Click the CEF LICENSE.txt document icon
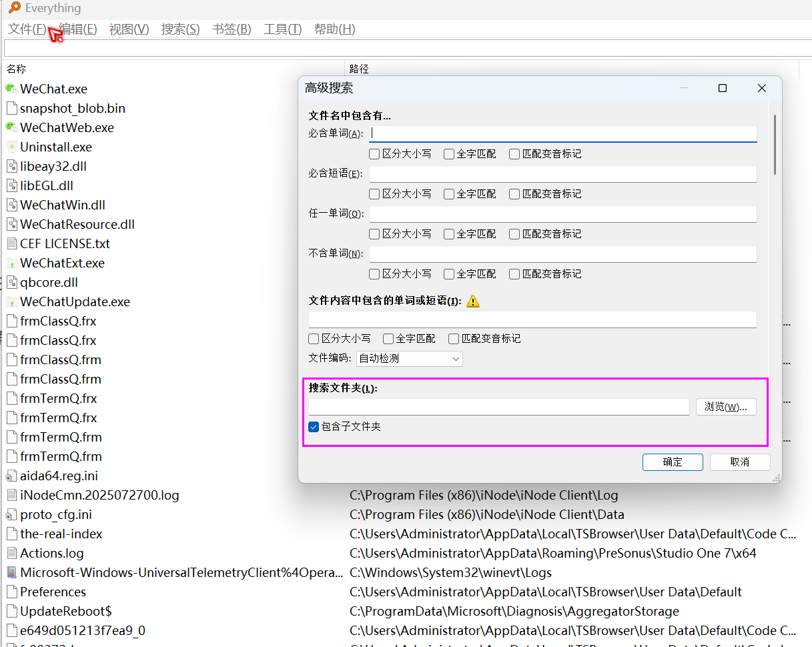 click(11, 243)
